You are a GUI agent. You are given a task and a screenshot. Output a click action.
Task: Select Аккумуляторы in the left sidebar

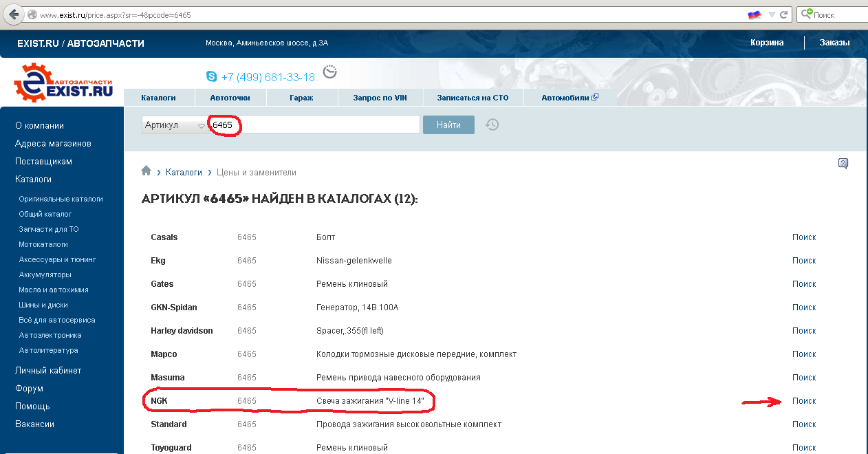(x=45, y=274)
